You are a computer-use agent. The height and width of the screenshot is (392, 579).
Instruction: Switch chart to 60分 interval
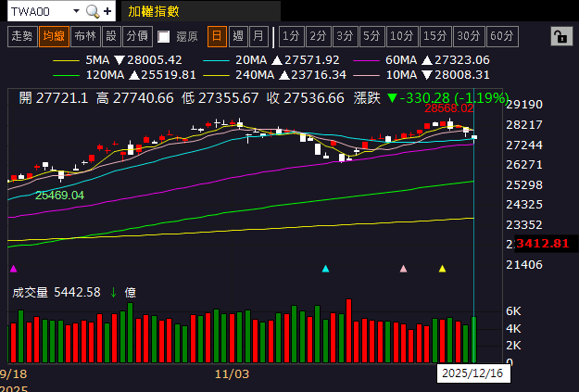[x=502, y=36]
